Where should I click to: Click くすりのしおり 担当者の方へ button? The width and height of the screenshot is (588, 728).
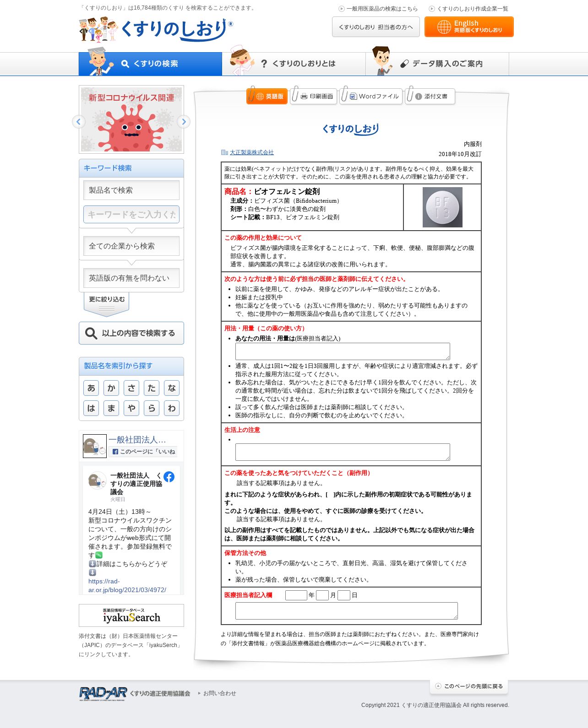tap(376, 27)
